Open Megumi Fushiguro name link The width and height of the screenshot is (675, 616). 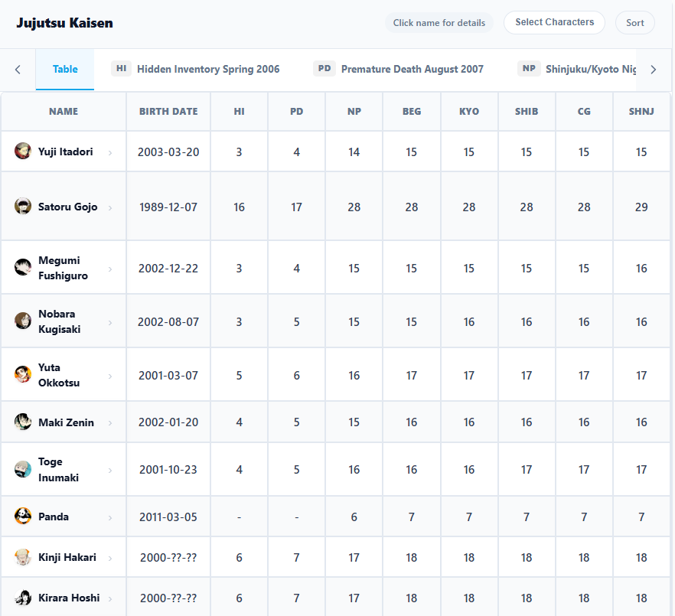pos(63,268)
